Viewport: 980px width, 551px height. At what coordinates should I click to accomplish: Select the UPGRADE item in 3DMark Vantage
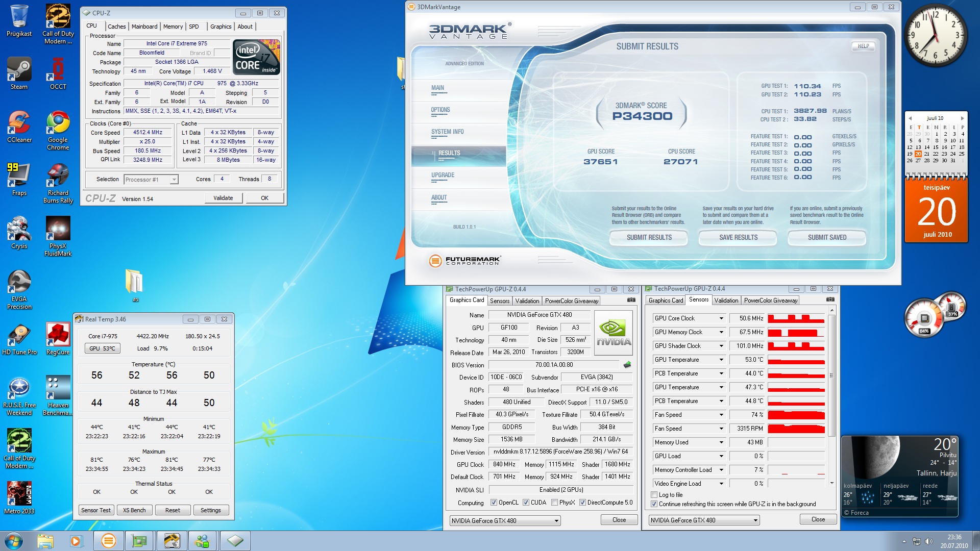coord(443,176)
